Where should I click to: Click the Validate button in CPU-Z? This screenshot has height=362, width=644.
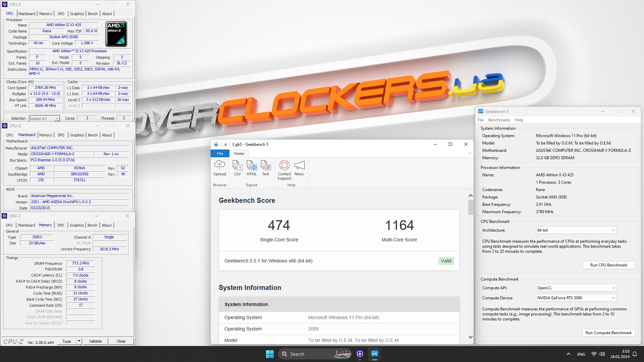point(95,341)
